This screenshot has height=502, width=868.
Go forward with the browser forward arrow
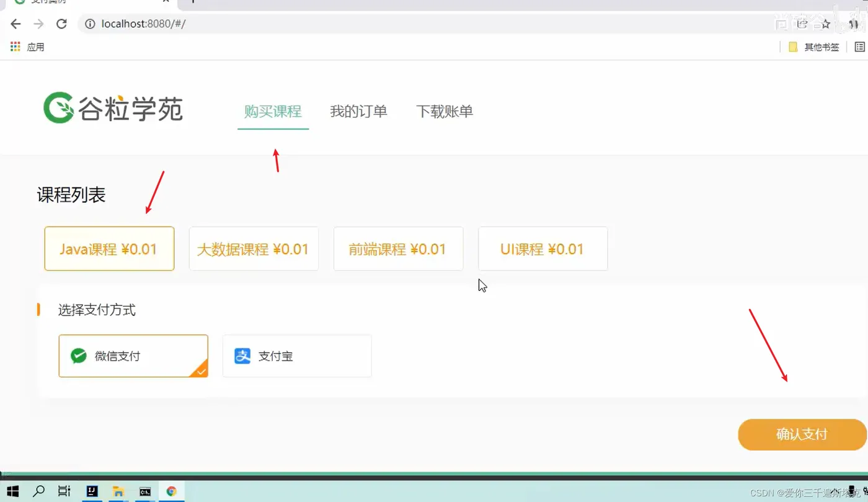click(x=38, y=24)
